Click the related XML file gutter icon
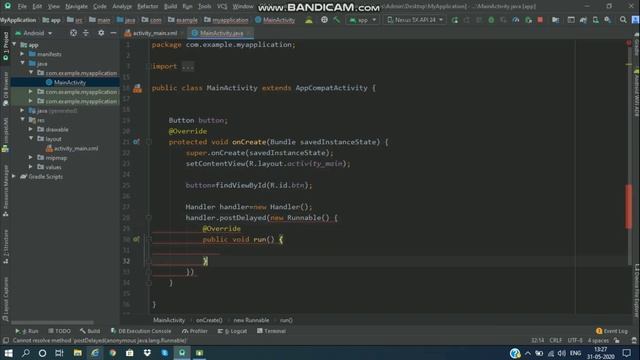The image size is (640, 360). tap(138, 88)
